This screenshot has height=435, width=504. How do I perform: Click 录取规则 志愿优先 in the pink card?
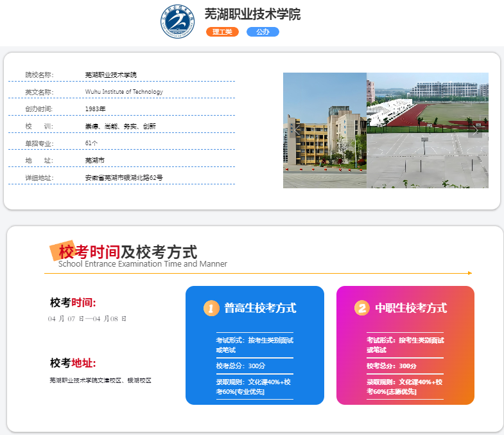404,387
